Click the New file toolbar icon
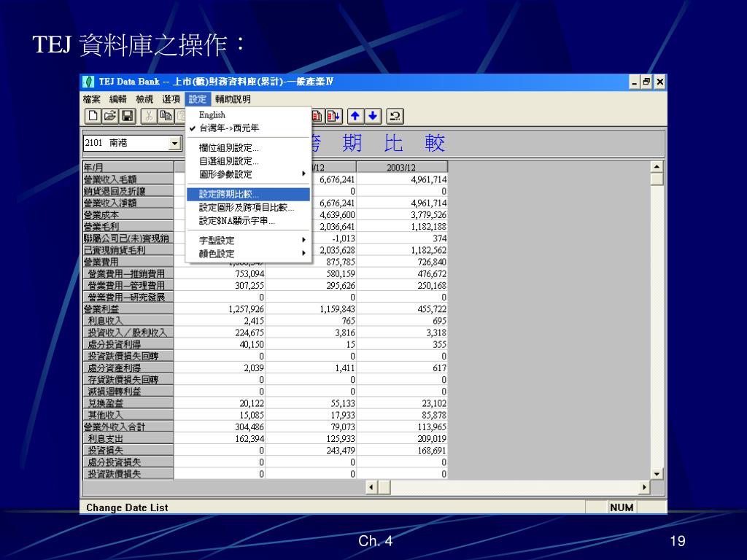The width and height of the screenshot is (747, 560). [93, 116]
